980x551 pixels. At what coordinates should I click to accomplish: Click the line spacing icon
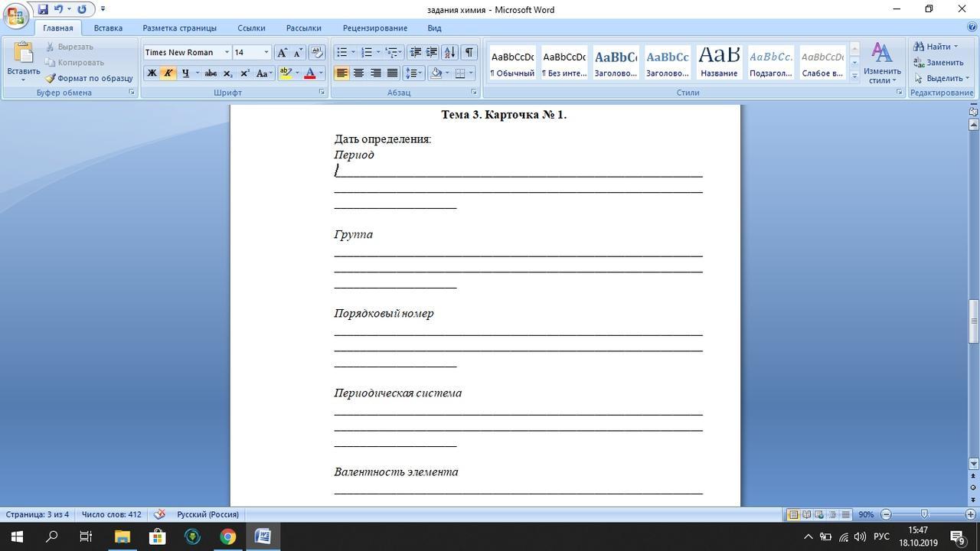click(x=412, y=73)
